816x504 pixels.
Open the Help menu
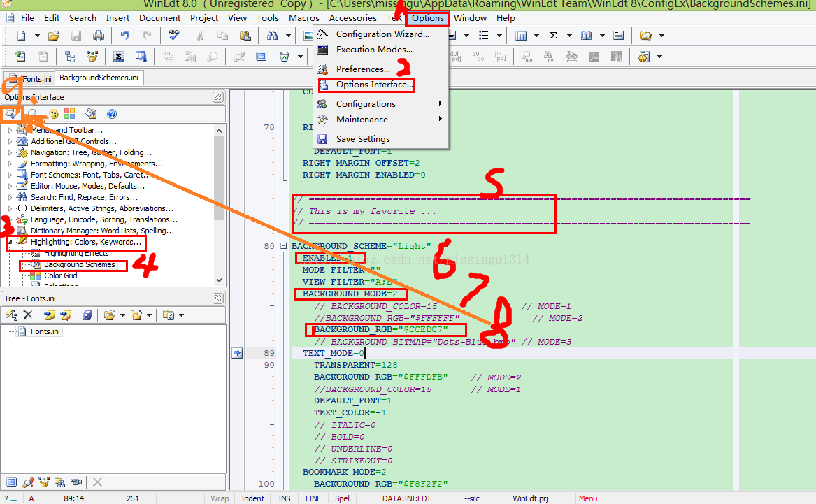point(506,17)
